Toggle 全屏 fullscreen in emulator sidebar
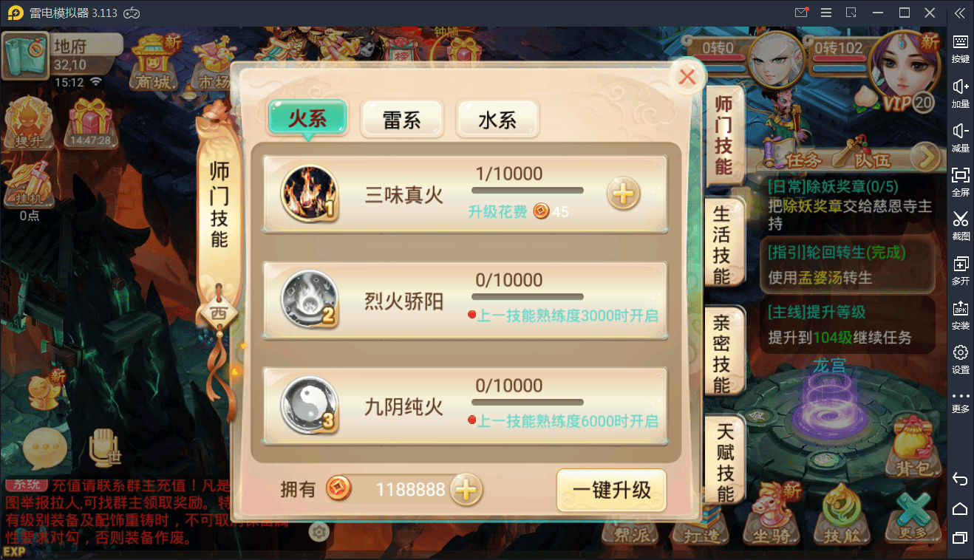The image size is (974, 560). pyautogui.click(x=960, y=180)
